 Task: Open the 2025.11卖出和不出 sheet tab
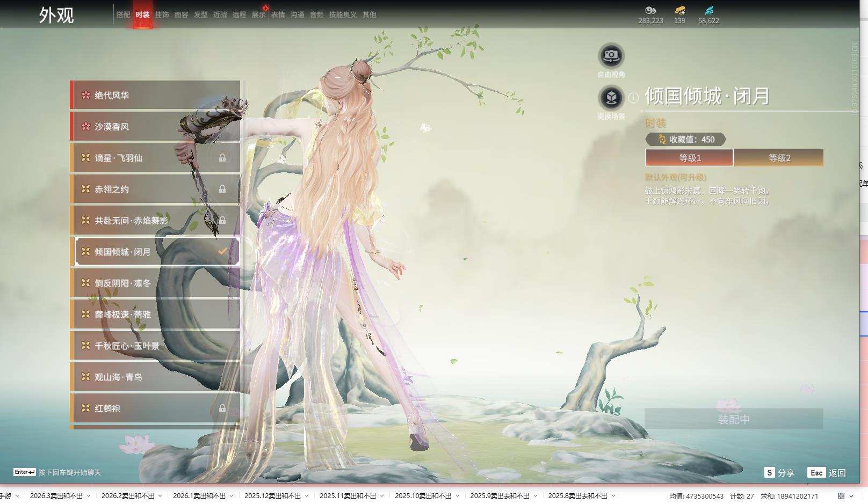348,496
